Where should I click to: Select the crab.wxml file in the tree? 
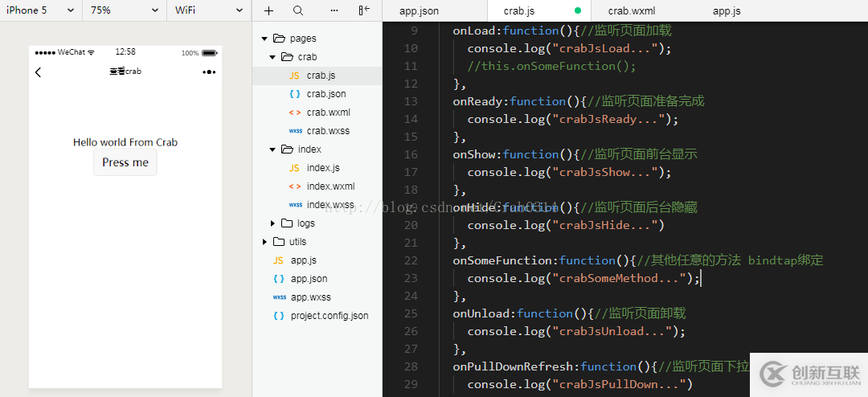(328, 113)
